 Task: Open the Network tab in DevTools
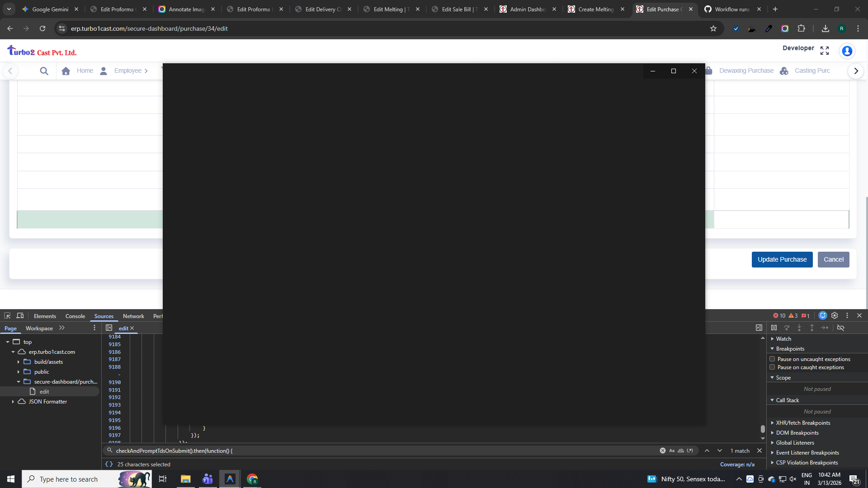pyautogui.click(x=133, y=316)
